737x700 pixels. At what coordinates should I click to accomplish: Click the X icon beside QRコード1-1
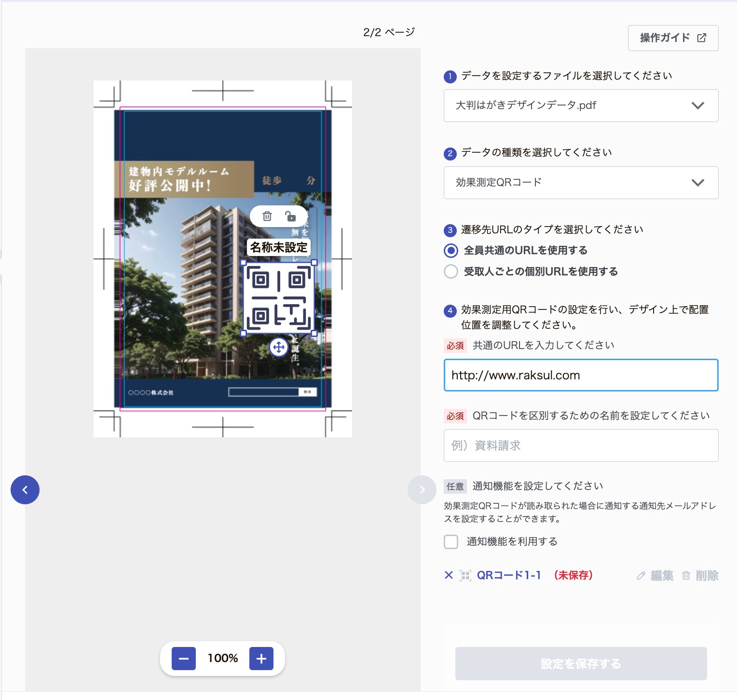pos(449,575)
